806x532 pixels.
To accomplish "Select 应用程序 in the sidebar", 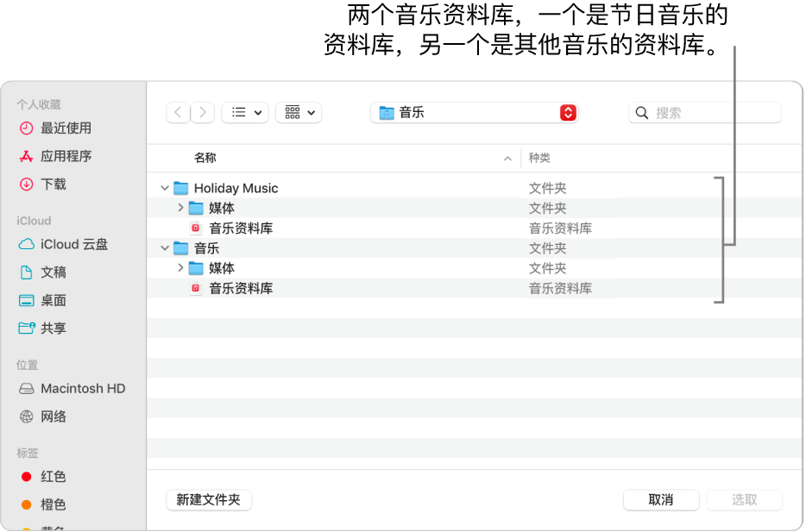I will [x=66, y=156].
